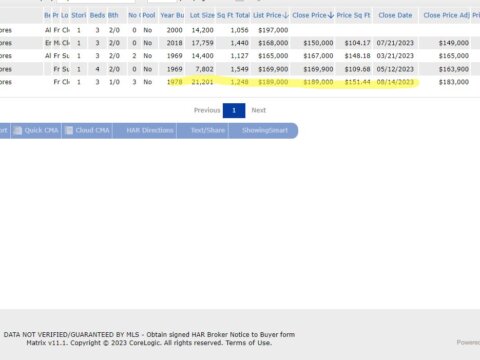Click the Close Price sort arrow
The height and width of the screenshot is (360, 480).
pos(331,15)
